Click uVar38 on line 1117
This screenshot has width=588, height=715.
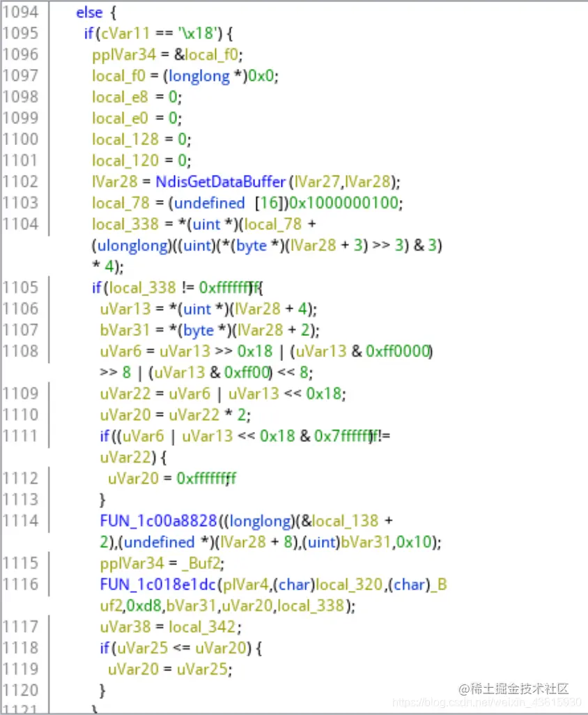tap(125, 627)
